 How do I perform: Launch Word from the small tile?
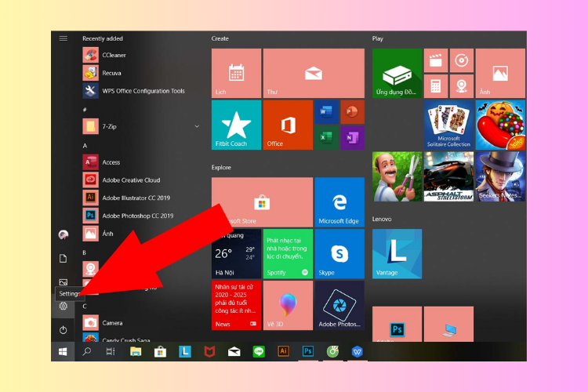[x=326, y=112]
